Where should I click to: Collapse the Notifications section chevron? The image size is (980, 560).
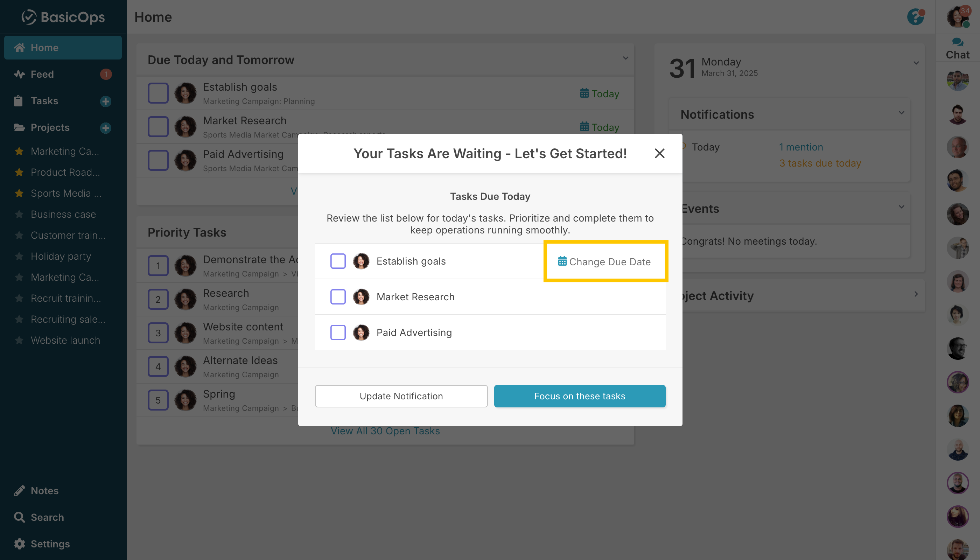tap(901, 113)
